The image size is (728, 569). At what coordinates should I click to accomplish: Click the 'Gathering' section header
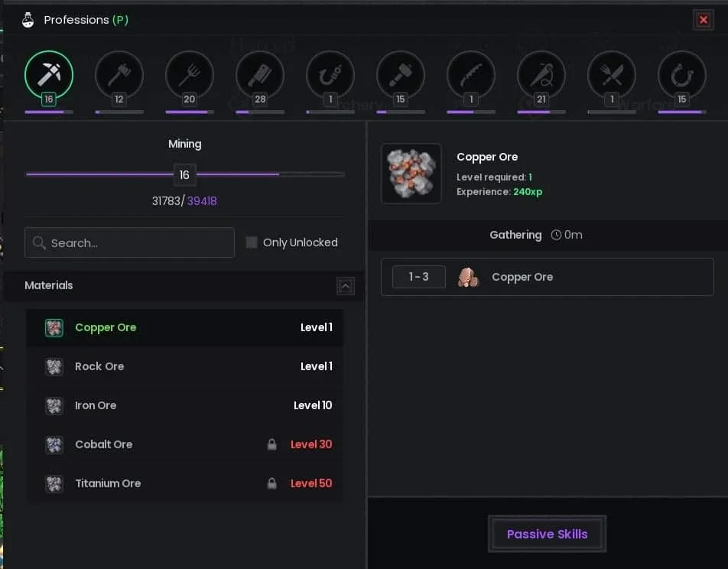pos(515,235)
